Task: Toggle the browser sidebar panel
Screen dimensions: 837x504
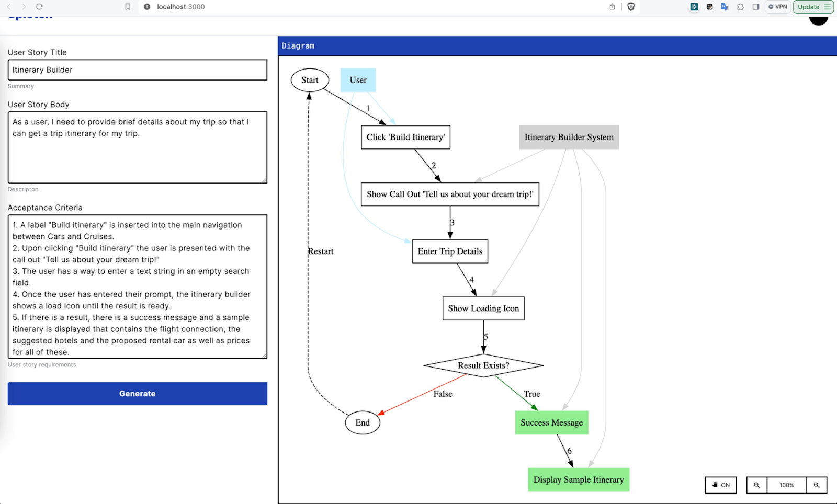Action: tap(755, 7)
